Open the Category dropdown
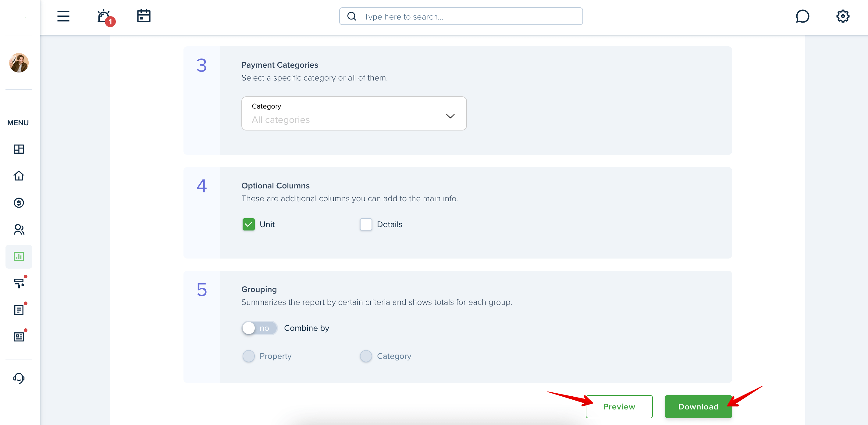The width and height of the screenshot is (868, 425). point(354,114)
